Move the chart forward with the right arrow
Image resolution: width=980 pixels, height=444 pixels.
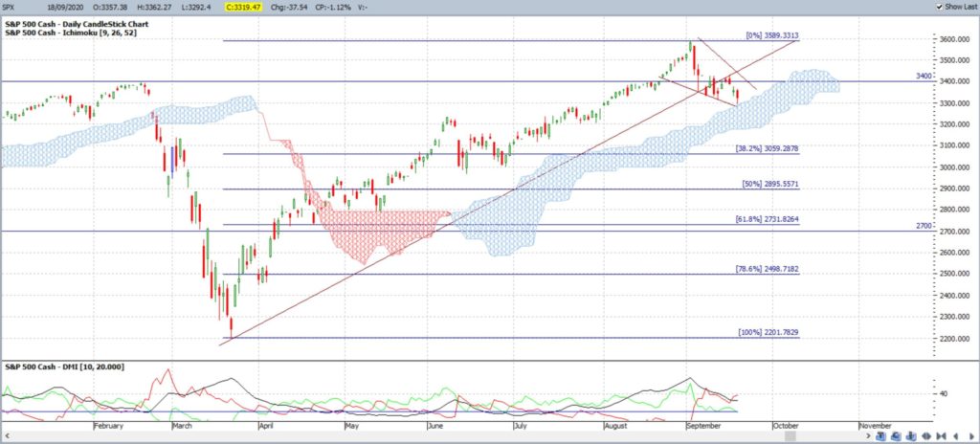point(971,436)
